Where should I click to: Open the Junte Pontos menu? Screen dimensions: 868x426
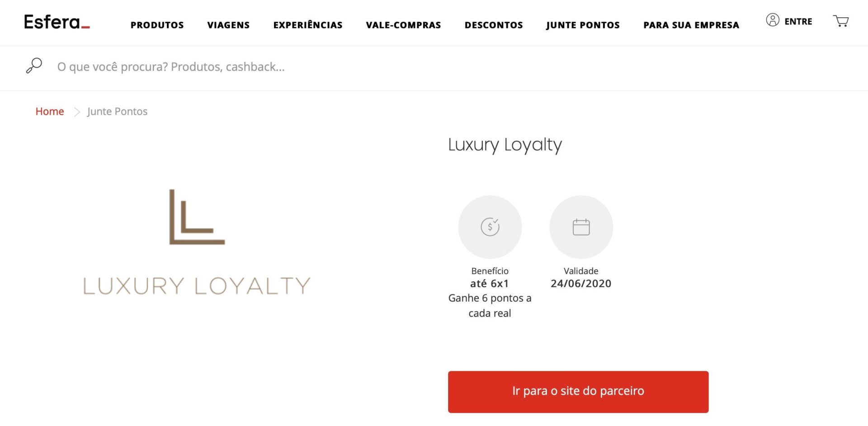[583, 25]
